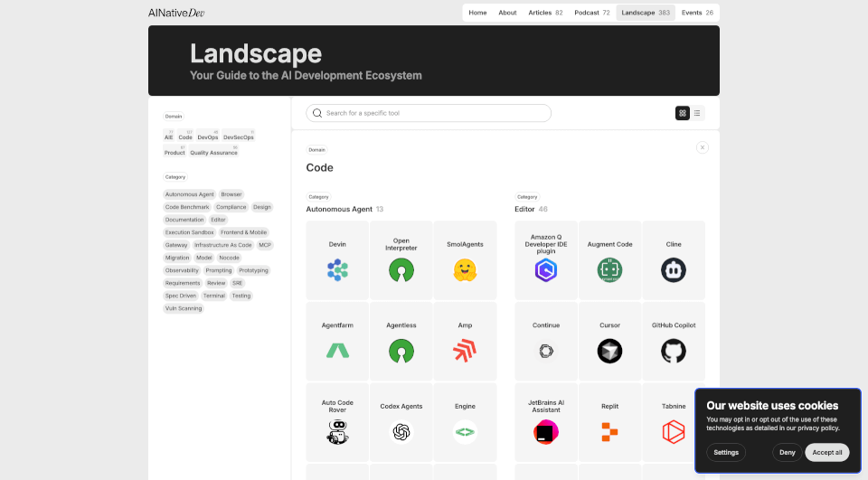The image size is (868, 480).
Task: Switch to grid view layout
Action: tap(683, 113)
